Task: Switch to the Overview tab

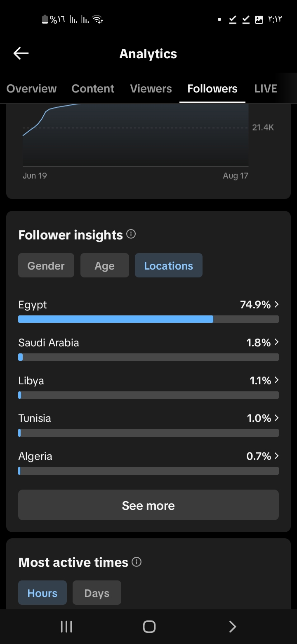Action: click(32, 89)
